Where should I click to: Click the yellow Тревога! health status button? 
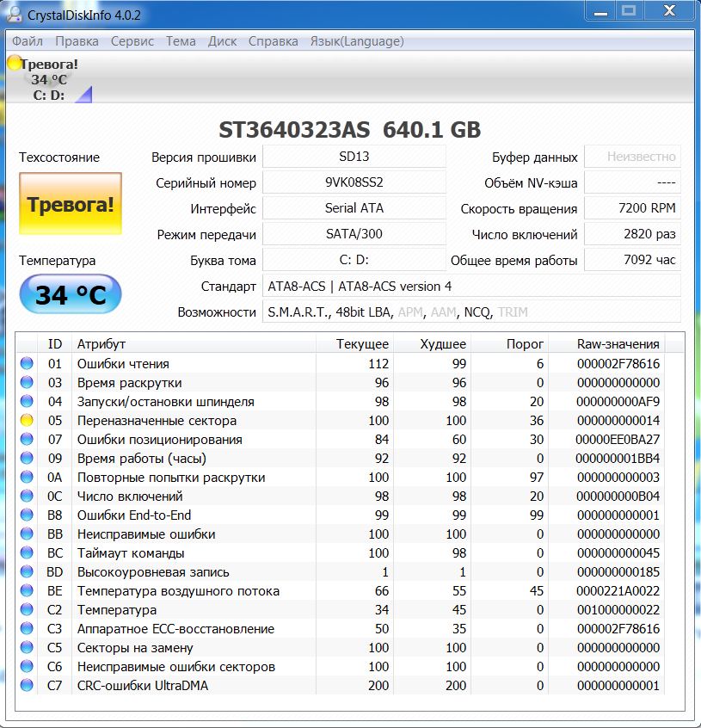pos(71,204)
